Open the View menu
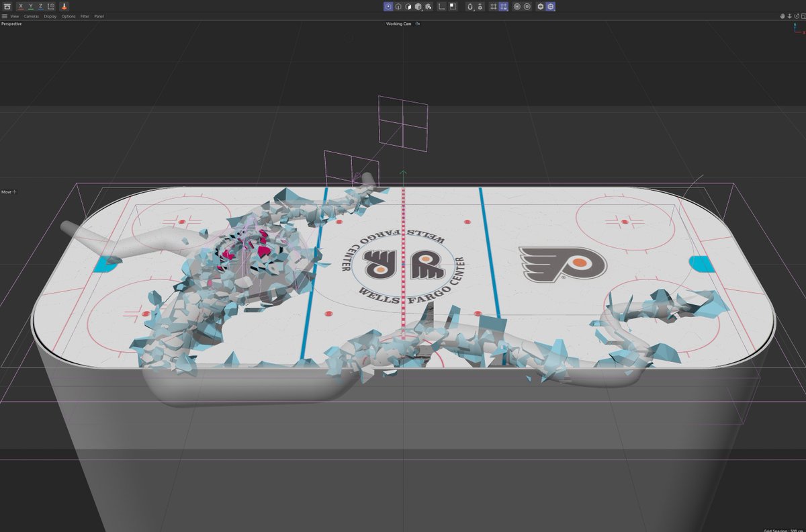Image resolution: width=806 pixels, height=532 pixels. click(14, 16)
